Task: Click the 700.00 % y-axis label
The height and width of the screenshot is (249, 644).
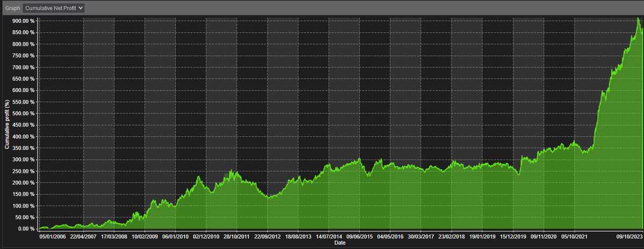Action: [x=24, y=67]
